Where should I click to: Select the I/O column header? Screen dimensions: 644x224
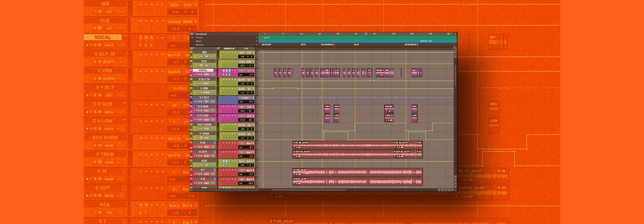coord(246,48)
